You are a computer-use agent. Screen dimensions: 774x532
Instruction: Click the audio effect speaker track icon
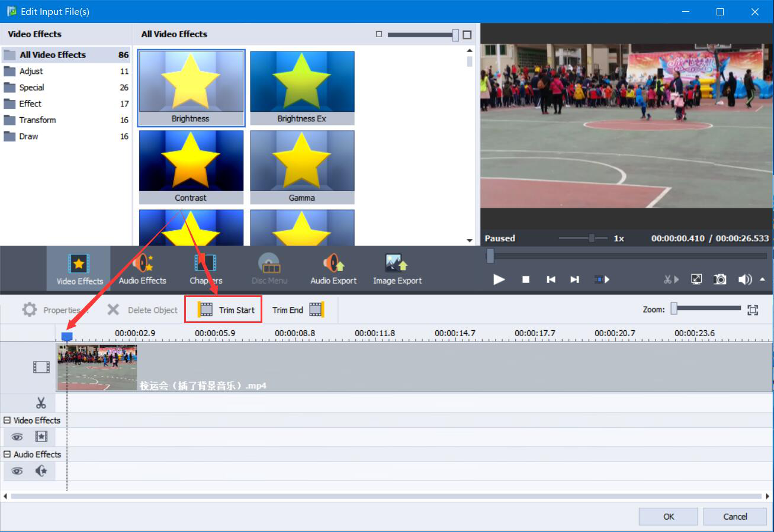click(x=41, y=471)
